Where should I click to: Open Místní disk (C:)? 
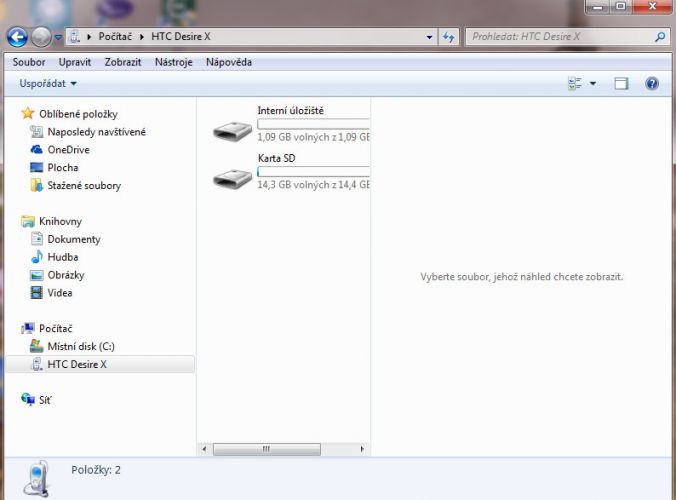[x=81, y=347]
